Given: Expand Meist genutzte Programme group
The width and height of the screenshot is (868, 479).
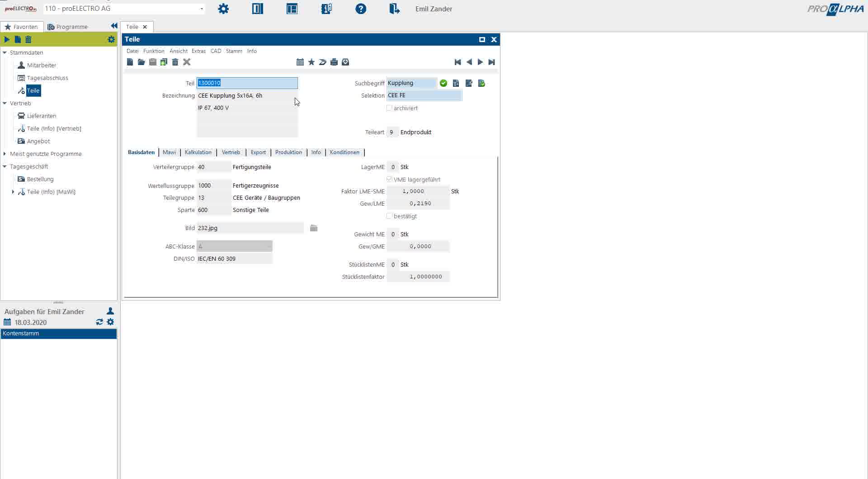Looking at the screenshot, I should click(x=5, y=154).
